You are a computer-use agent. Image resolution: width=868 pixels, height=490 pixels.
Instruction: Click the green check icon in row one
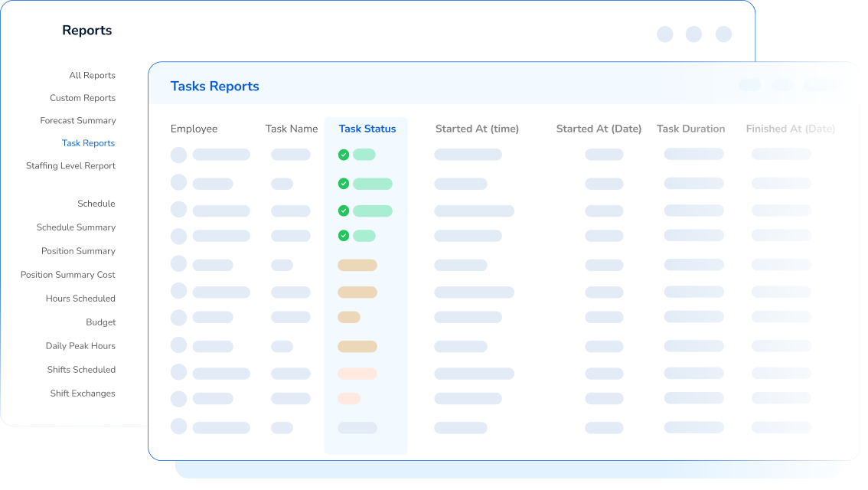tap(343, 154)
